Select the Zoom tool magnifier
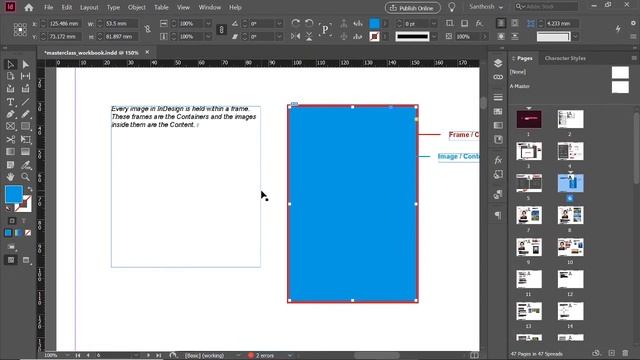Viewport: 640px width, 360px height. [26, 177]
